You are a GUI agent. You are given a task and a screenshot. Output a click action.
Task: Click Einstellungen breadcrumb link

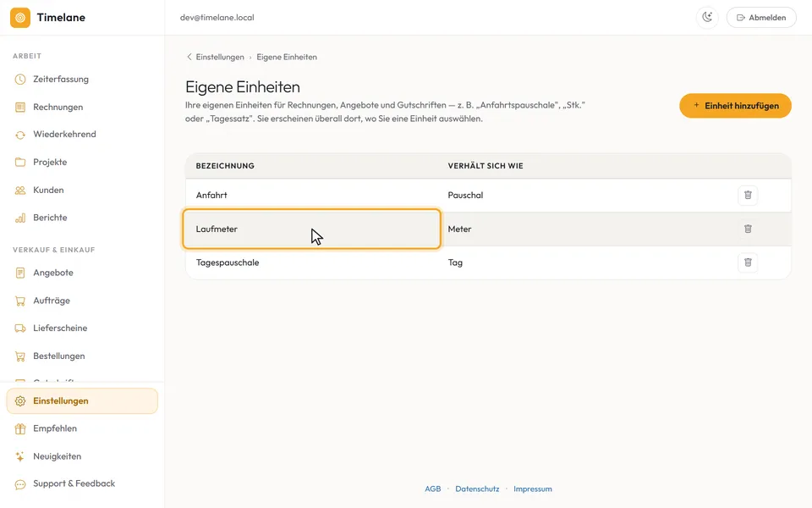click(220, 57)
